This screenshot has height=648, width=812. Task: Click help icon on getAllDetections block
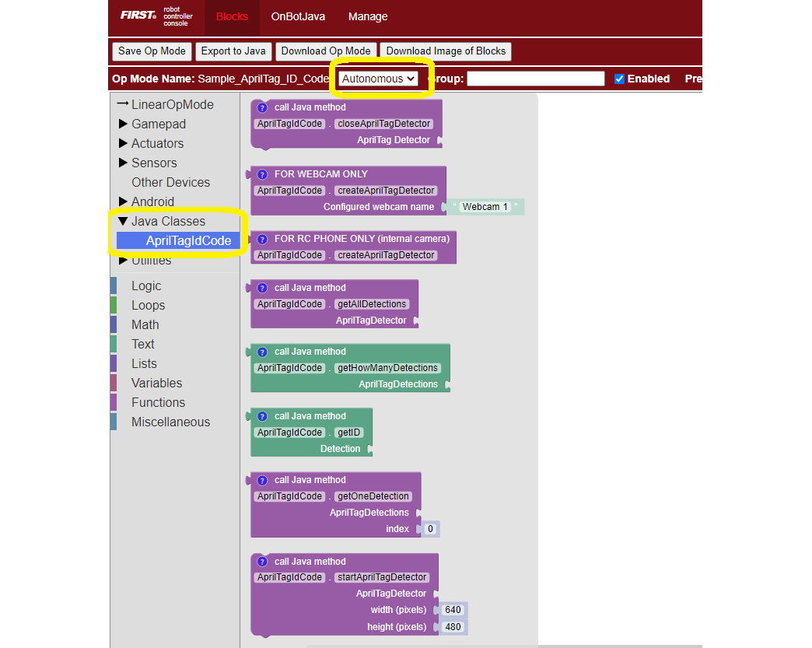(x=262, y=288)
